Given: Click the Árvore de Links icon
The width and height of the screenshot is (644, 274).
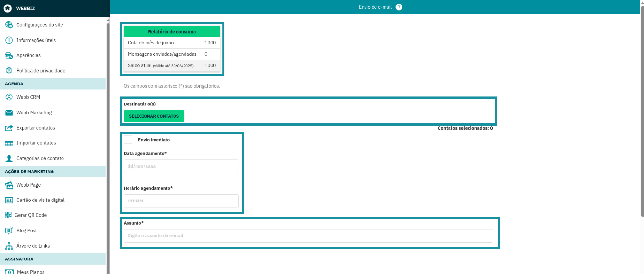Looking at the screenshot, I should pos(9,246).
